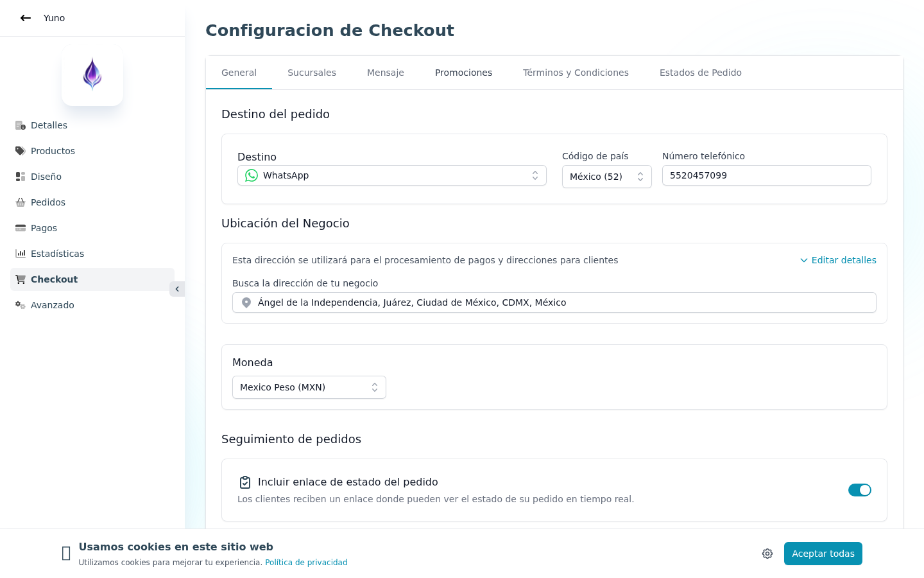Click the Pagos card icon

19,228
